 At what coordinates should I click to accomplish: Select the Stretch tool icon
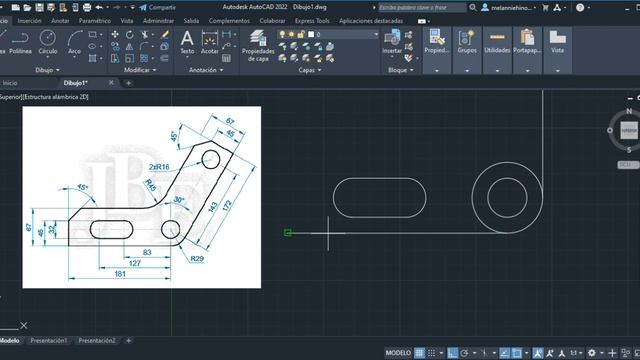115,59
